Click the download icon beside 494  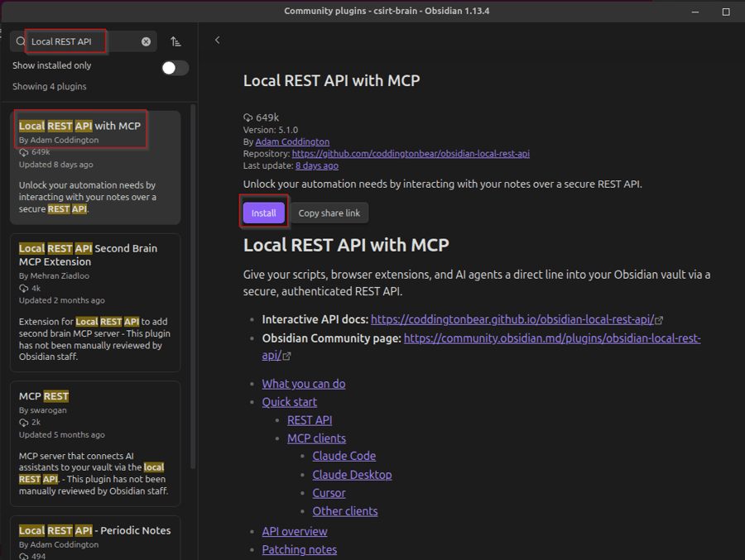pos(24,556)
